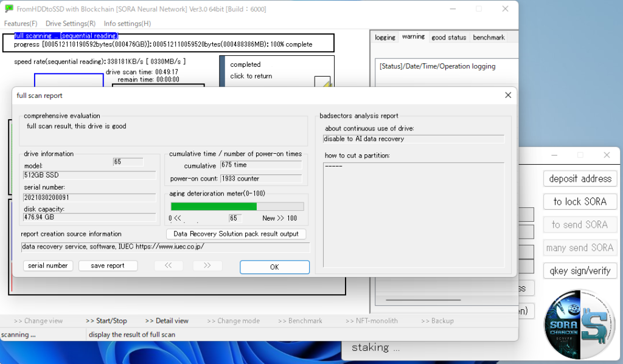
Task: Click the FromHDDtoSSD app icon in title bar
Action: click(x=9, y=9)
